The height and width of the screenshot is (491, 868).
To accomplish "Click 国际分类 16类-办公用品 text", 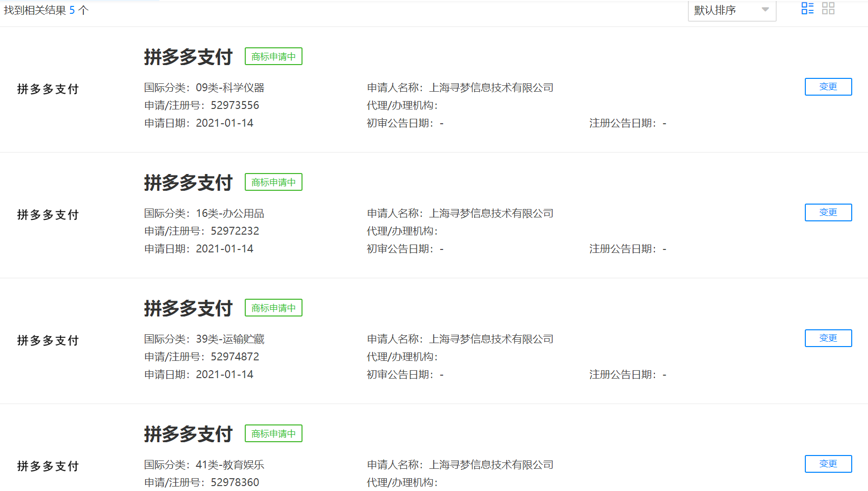I will tap(204, 213).
